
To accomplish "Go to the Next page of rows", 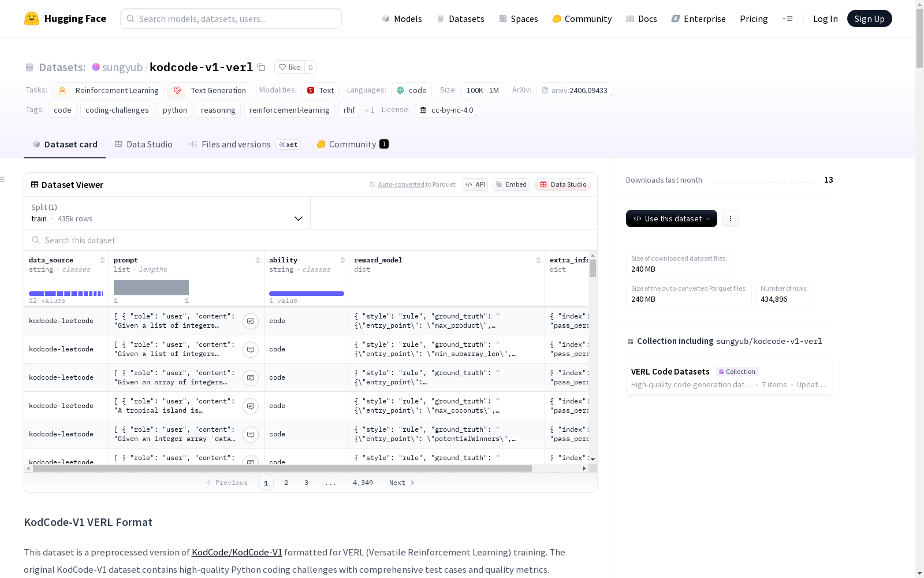I will [x=402, y=483].
